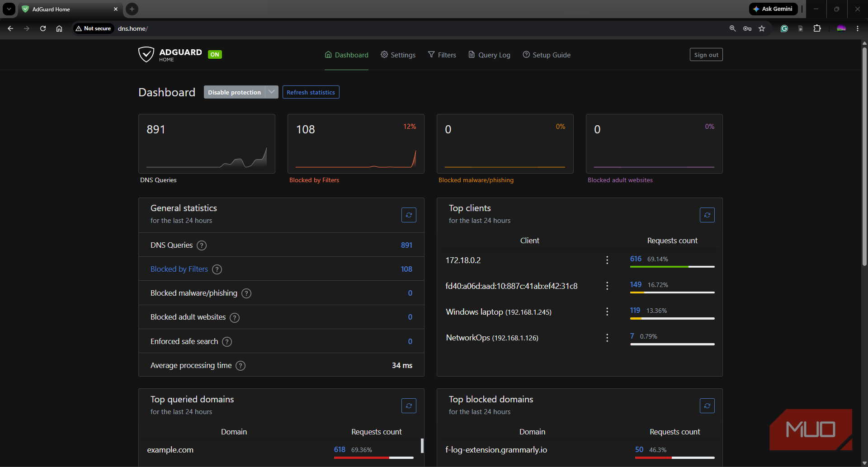Open options menu for Windows laptop client

coord(607,311)
